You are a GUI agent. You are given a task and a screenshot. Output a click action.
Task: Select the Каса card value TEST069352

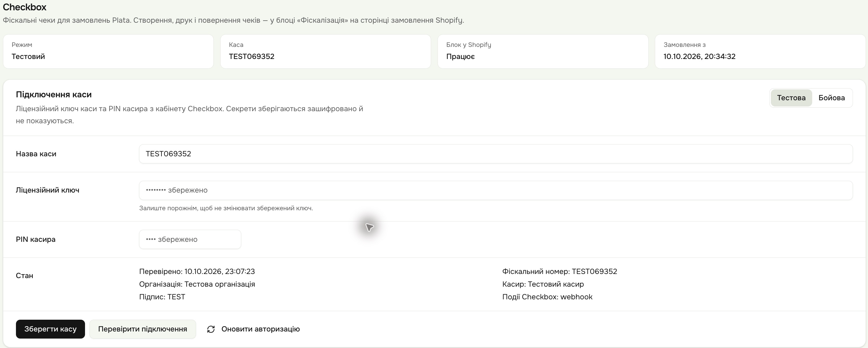click(251, 57)
